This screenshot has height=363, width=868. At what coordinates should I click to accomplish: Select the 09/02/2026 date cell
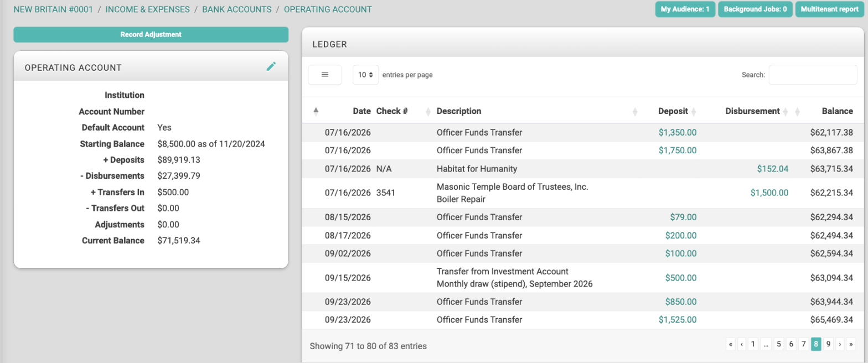tap(348, 253)
